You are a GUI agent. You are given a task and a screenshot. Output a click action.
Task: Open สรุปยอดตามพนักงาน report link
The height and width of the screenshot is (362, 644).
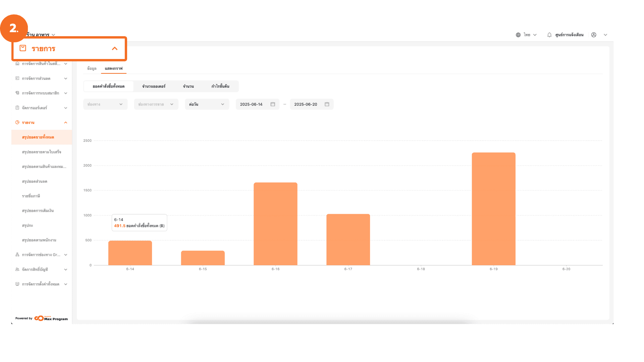(39, 240)
